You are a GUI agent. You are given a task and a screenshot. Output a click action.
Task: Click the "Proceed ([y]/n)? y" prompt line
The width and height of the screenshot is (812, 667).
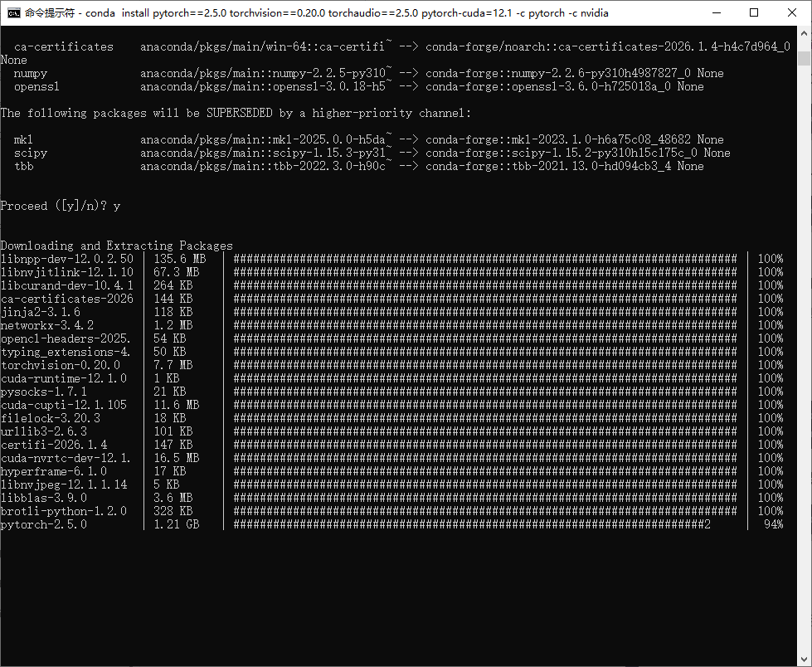point(61,206)
